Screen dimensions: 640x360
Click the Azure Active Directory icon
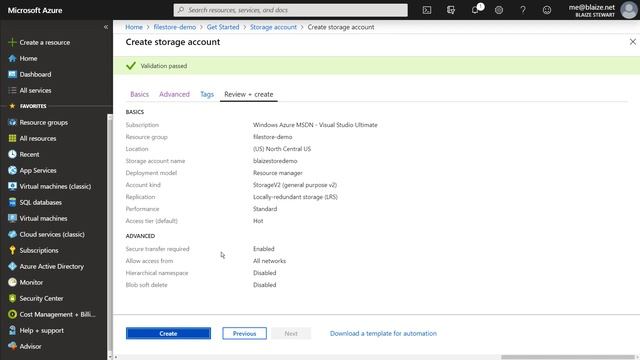12,266
